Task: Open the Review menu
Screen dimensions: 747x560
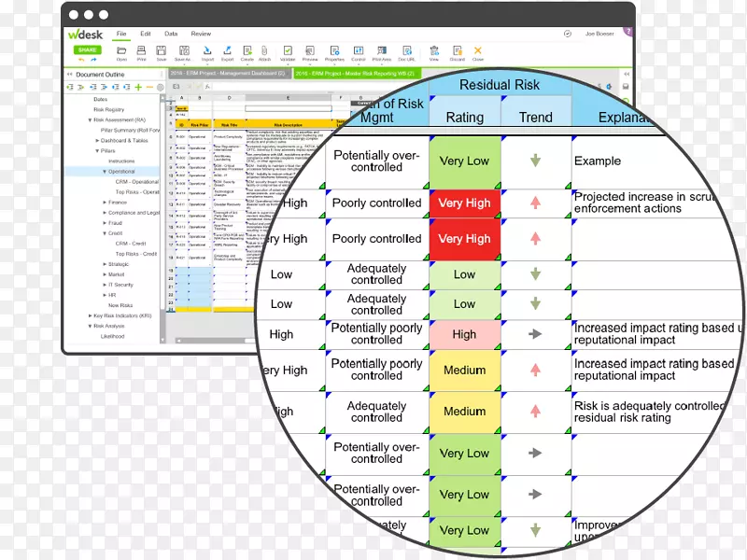Action: coord(201,34)
